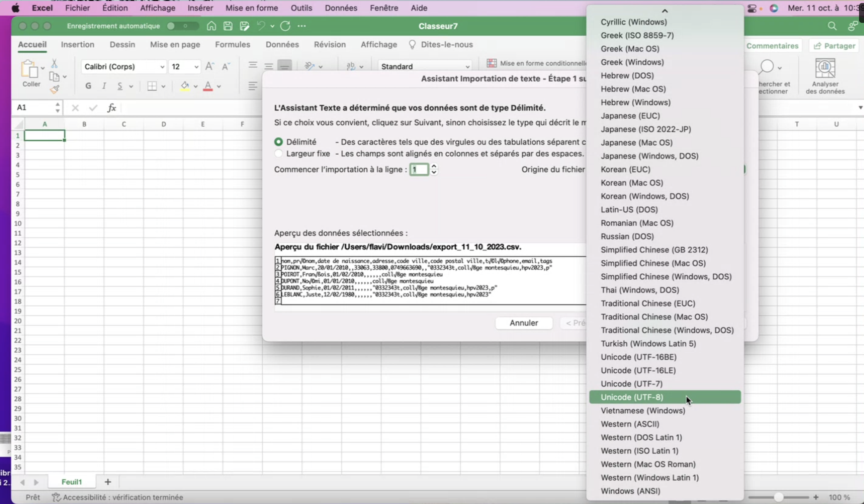Viewport: 864px width, 504px height.
Task: Expand the fill color dropdown arrow
Action: point(196,86)
